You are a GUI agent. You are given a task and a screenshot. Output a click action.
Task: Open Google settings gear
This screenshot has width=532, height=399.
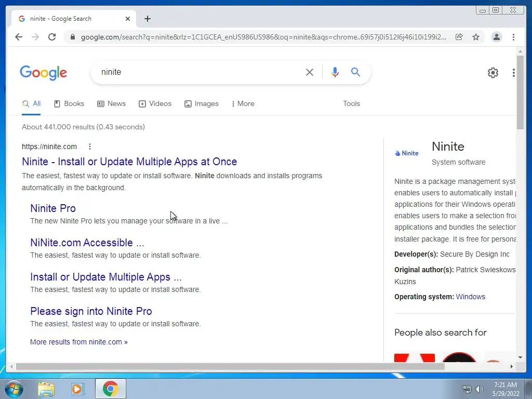coord(493,72)
